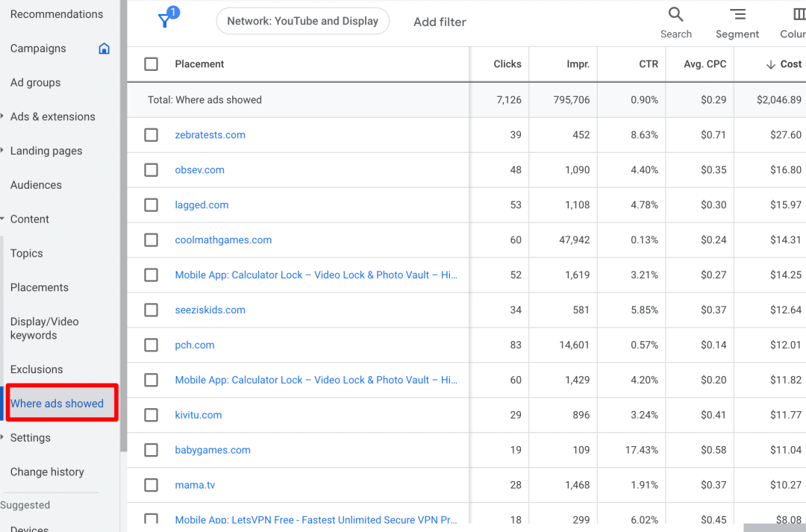This screenshot has width=806, height=532.
Task: Click the Campaigns home icon
Action: 104,48
